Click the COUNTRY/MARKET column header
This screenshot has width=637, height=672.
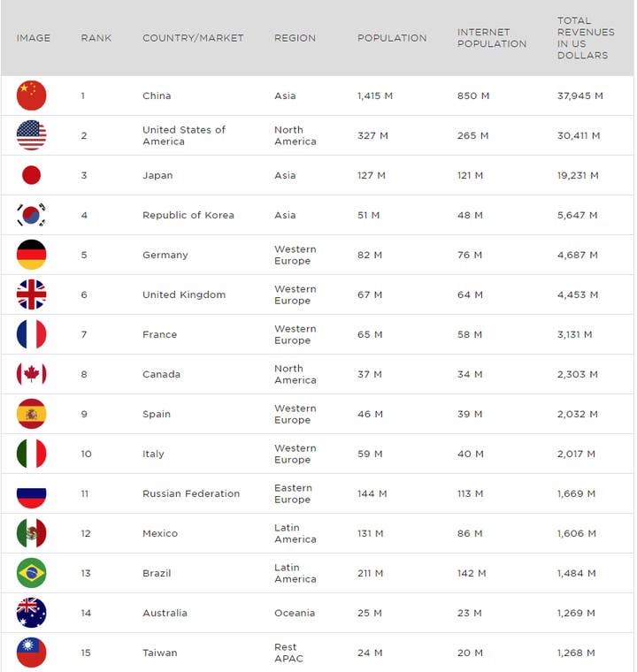click(x=193, y=38)
